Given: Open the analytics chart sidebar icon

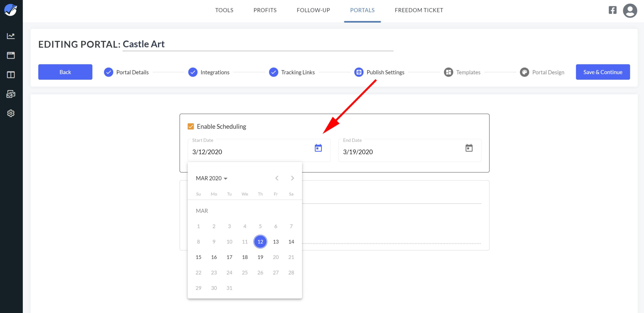Looking at the screenshot, I should pyautogui.click(x=11, y=36).
